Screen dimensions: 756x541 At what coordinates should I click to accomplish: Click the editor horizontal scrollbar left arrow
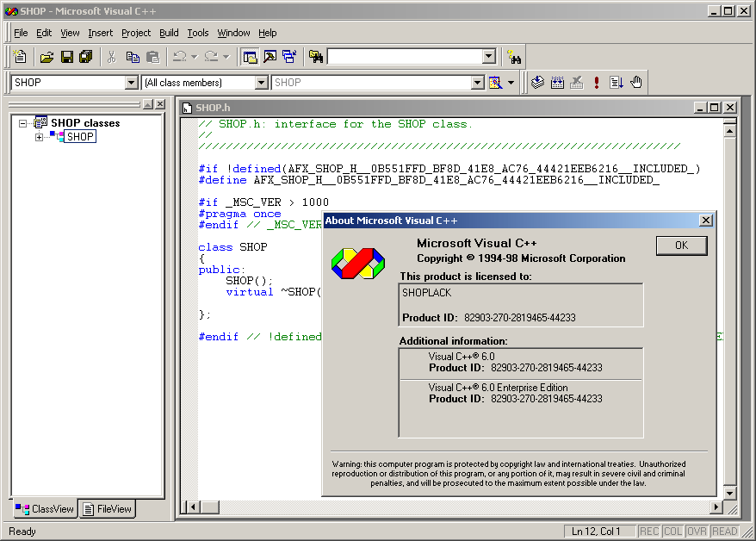pyautogui.click(x=194, y=507)
